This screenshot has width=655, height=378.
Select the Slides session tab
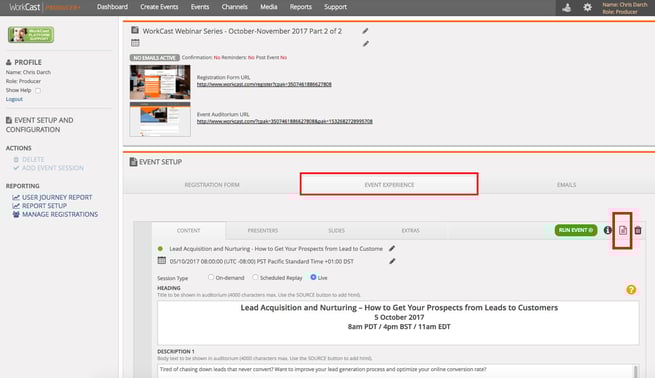[337, 231]
